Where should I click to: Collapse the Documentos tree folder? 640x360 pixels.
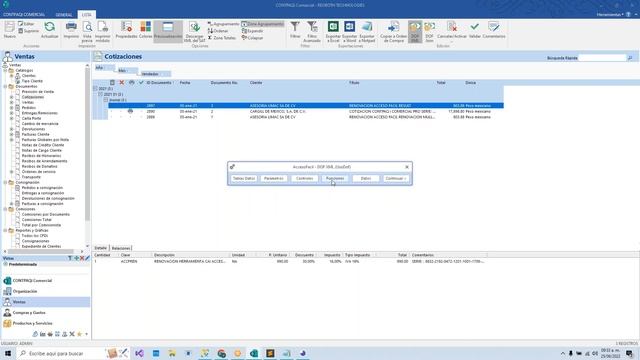click(x=5, y=86)
